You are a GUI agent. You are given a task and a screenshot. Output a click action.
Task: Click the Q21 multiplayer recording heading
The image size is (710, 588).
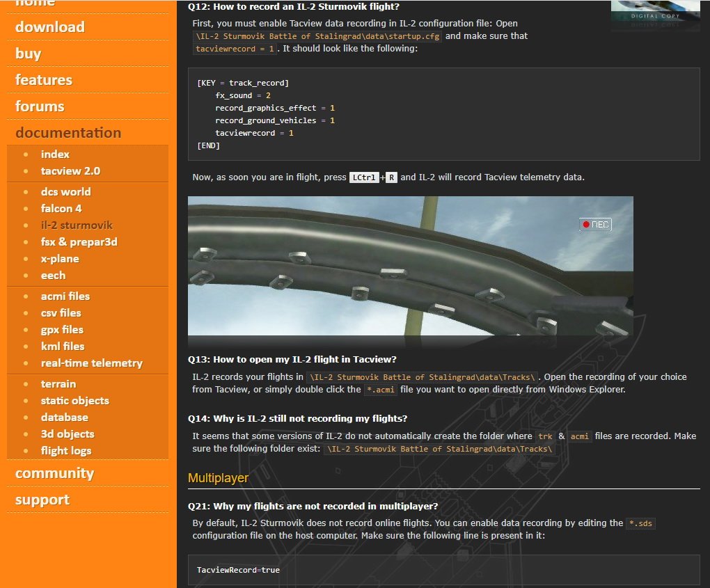tap(313, 507)
